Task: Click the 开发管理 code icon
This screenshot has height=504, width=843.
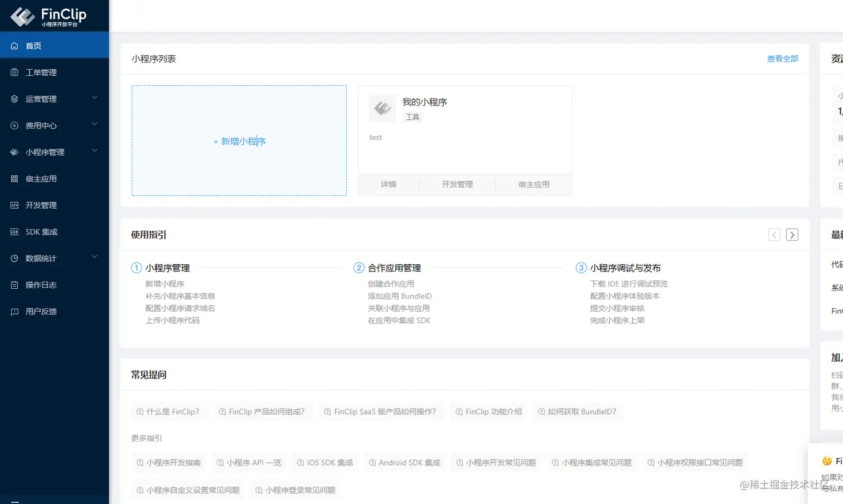Action: [14, 205]
